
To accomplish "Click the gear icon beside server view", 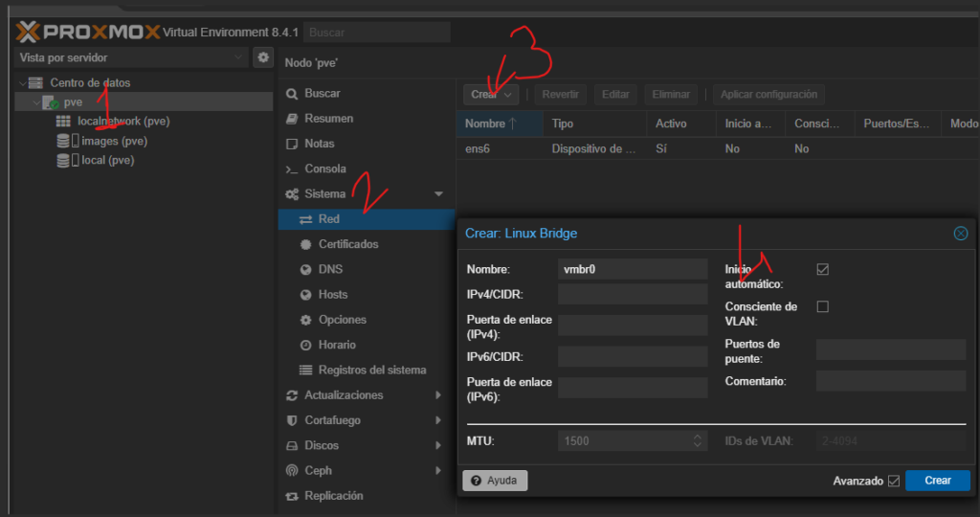I will (x=263, y=58).
